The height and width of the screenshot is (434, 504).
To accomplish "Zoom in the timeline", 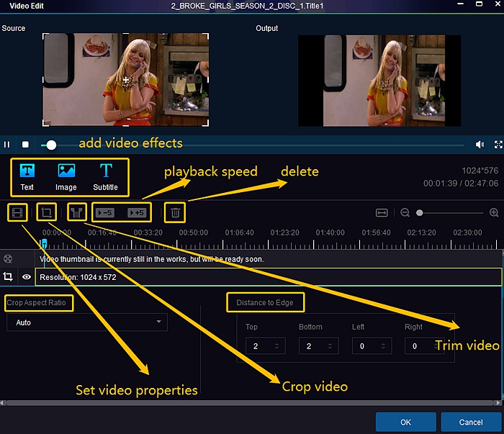I will pyautogui.click(x=494, y=212).
